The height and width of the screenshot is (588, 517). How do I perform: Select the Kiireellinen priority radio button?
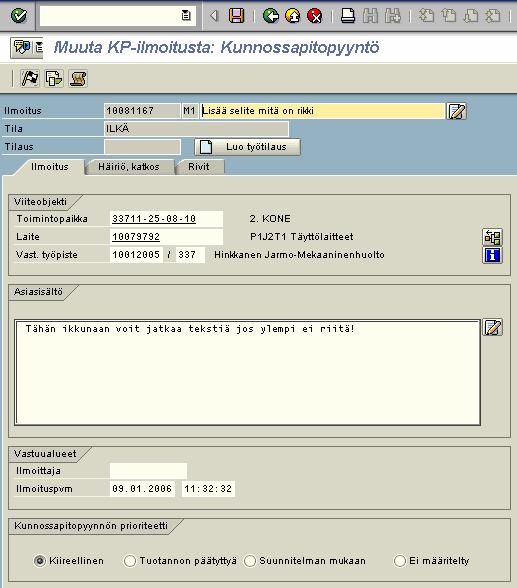[x=39, y=561]
